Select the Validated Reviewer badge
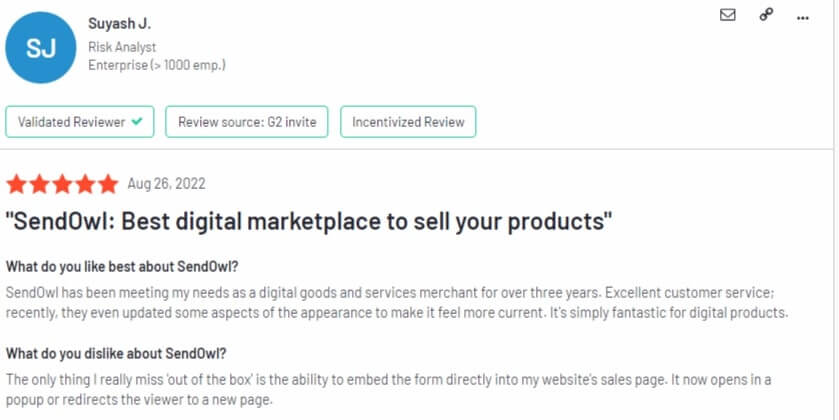This screenshot has height=420, width=839. (80, 122)
